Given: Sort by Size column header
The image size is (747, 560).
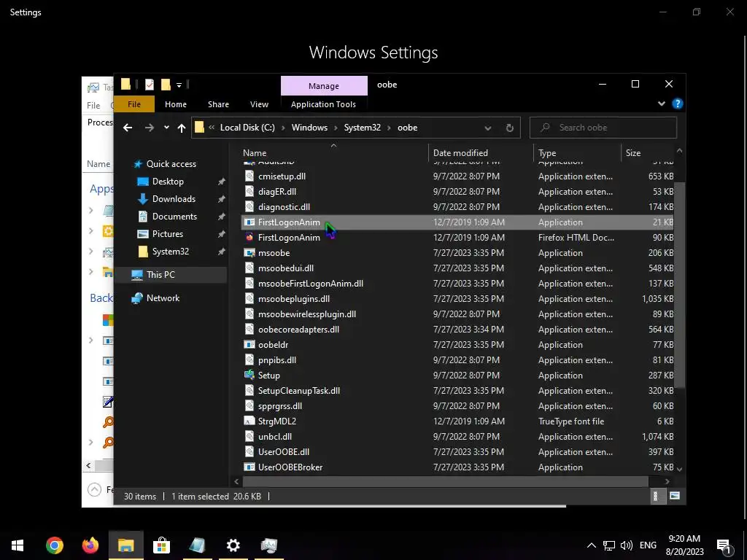Looking at the screenshot, I should [633, 153].
